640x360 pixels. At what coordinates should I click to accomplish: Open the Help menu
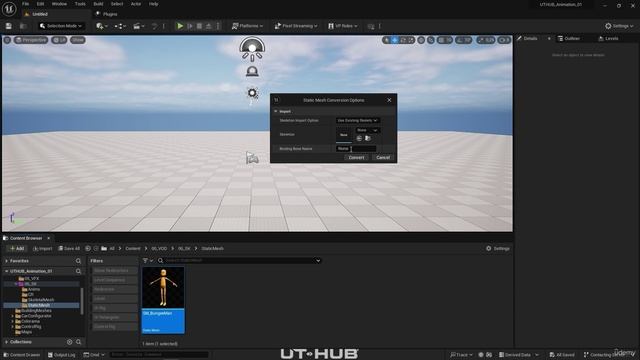[x=153, y=4]
